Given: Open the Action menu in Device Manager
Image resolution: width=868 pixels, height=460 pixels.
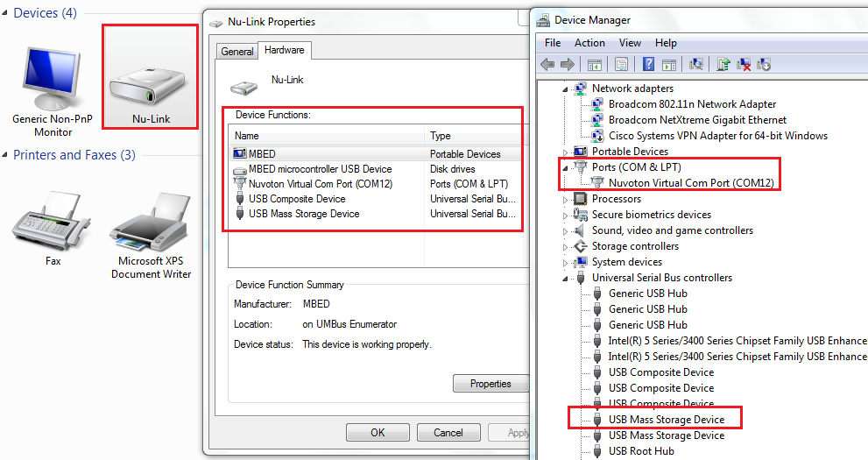Looking at the screenshot, I should tap(589, 43).
